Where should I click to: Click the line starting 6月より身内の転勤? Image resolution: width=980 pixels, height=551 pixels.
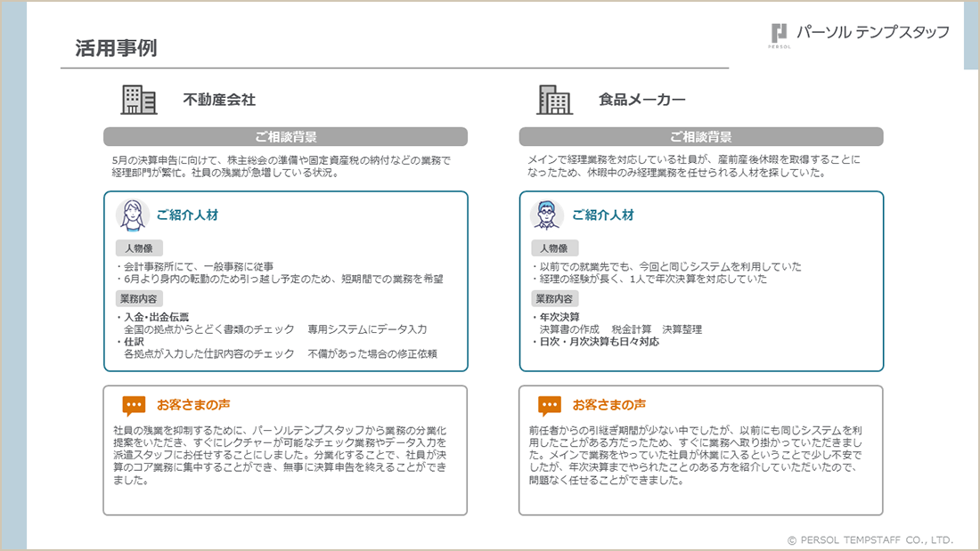tap(280, 279)
